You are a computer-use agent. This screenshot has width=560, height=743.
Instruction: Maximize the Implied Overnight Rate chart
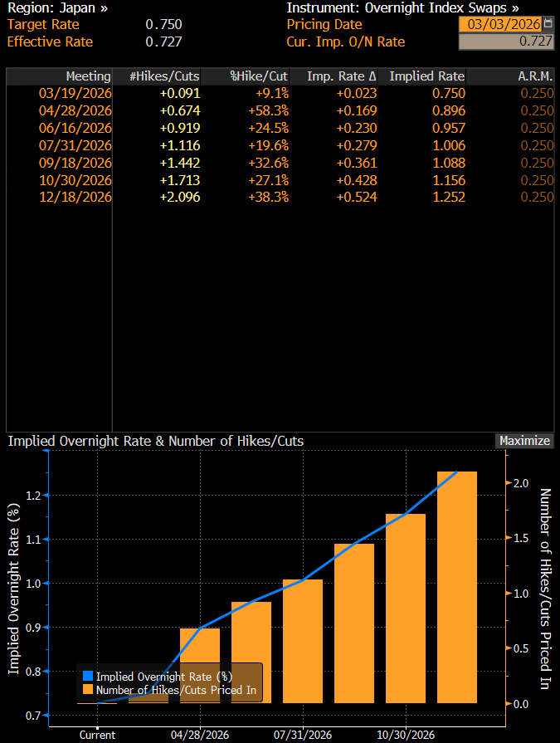(x=524, y=441)
